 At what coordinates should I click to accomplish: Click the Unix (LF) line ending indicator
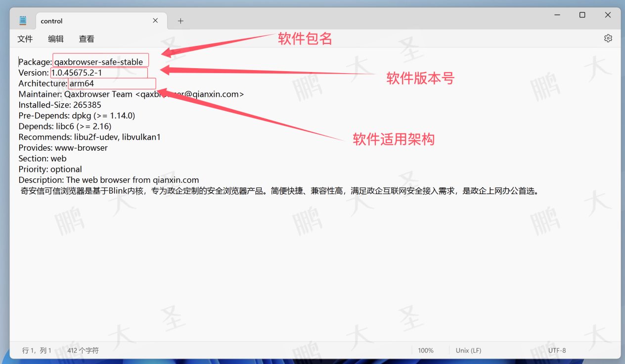pyautogui.click(x=468, y=351)
